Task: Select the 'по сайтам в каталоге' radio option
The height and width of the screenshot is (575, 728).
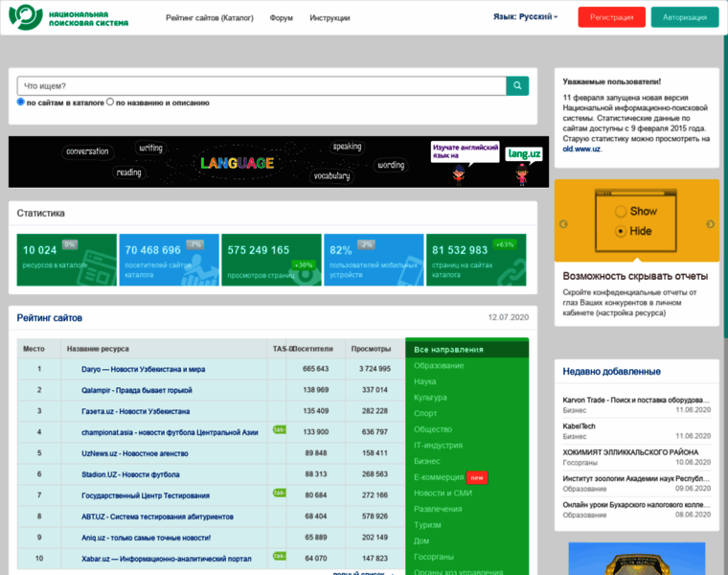Action: [20, 102]
